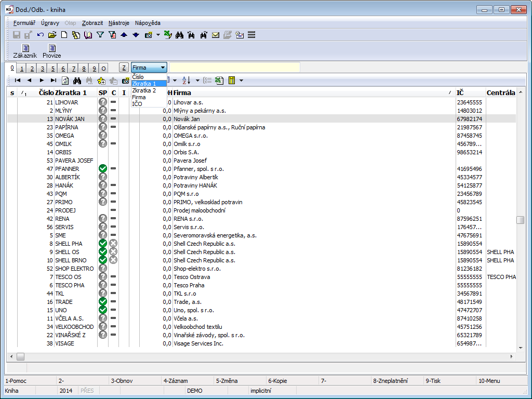The height and width of the screenshot is (399, 532).
Task: Jump to first record arrow
Action: tap(18, 81)
